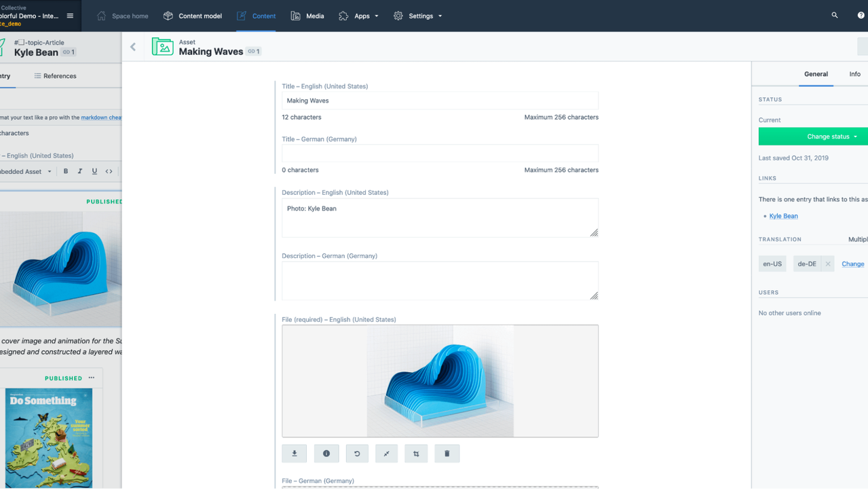The height and width of the screenshot is (489, 868).
Task: Rotate the asset image
Action: [357, 454]
